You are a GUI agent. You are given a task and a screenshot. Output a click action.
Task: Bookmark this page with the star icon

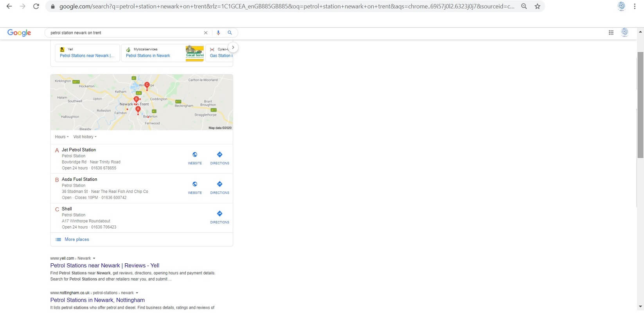click(538, 6)
